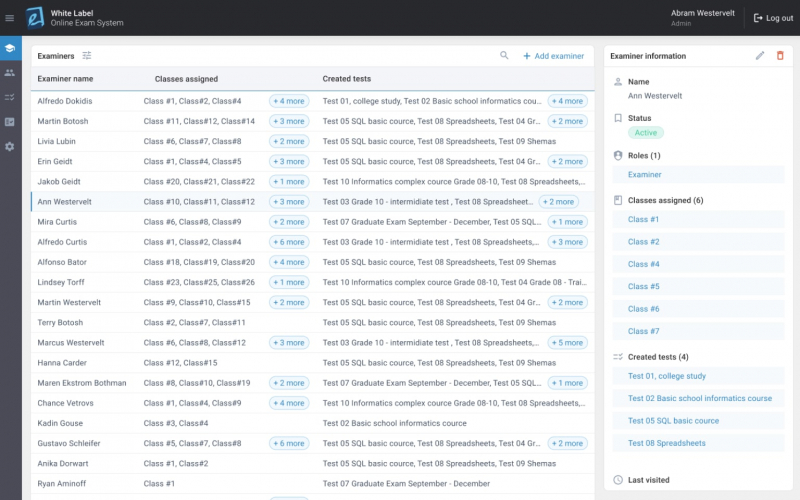Expand '+5 more' tests for Marcus Westervelt
The width and height of the screenshot is (800, 500).
[567, 342]
